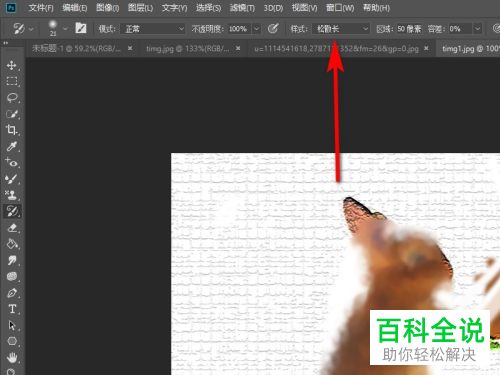The height and width of the screenshot is (375, 500).
Task: Select the Lasso tool
Action: (12, 98)
